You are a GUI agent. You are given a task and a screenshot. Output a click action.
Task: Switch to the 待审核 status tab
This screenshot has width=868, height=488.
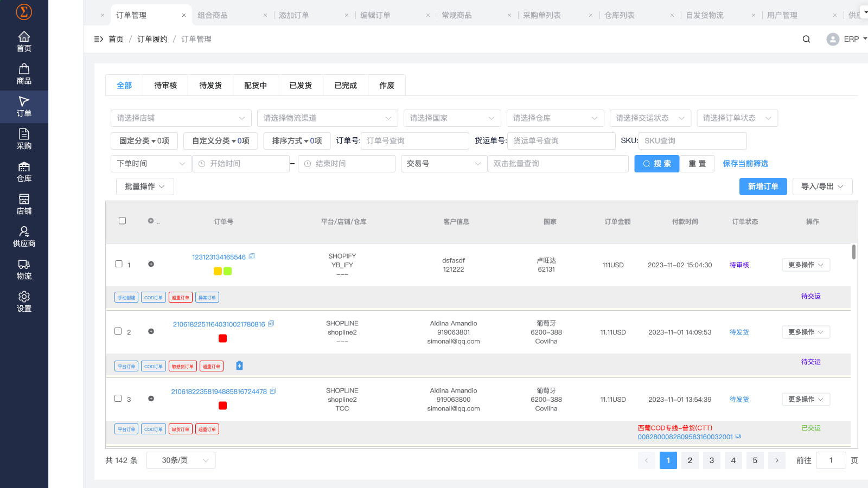165,86
